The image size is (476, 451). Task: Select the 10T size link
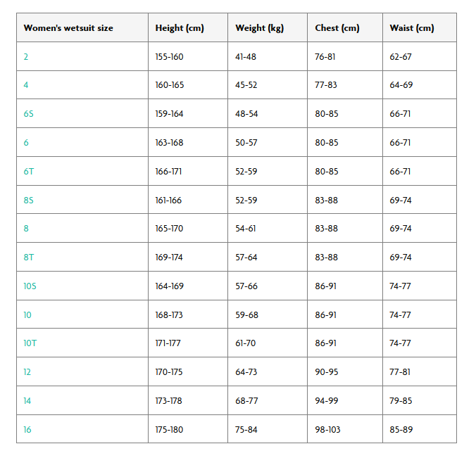(x=30, y=343)
